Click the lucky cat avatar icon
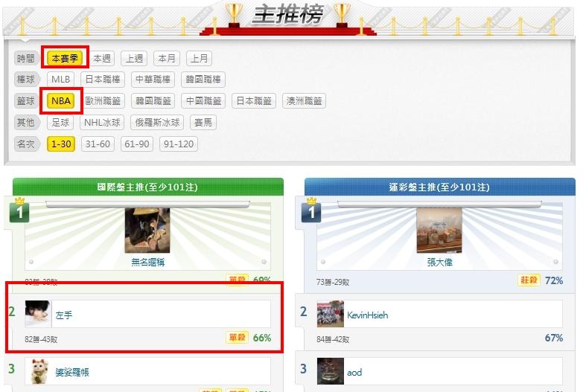The image size is (586, 392). [38, 371]
